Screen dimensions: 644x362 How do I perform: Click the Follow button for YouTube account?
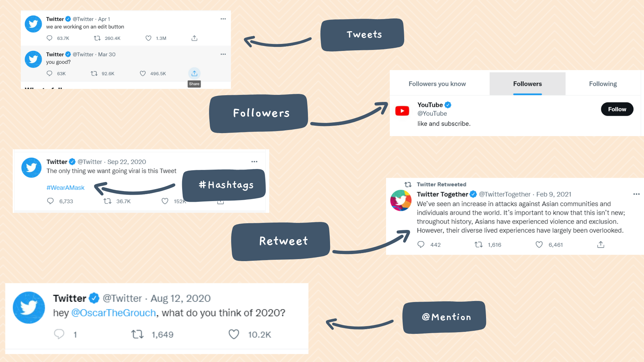coord(617,109)
